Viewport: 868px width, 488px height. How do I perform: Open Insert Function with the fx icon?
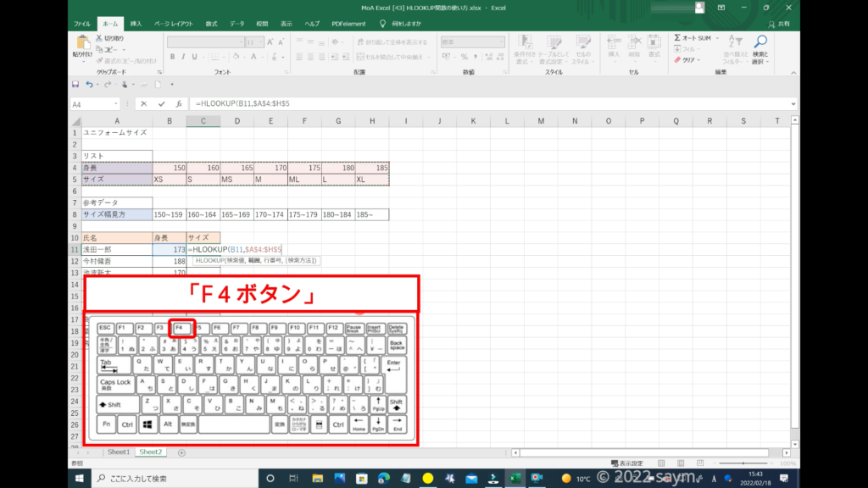(178, 103)
